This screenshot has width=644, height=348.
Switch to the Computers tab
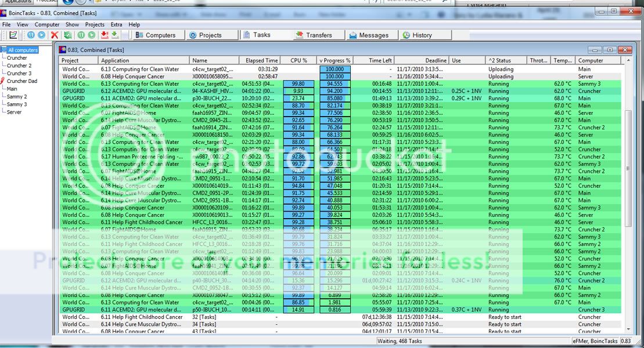(155, 35)
